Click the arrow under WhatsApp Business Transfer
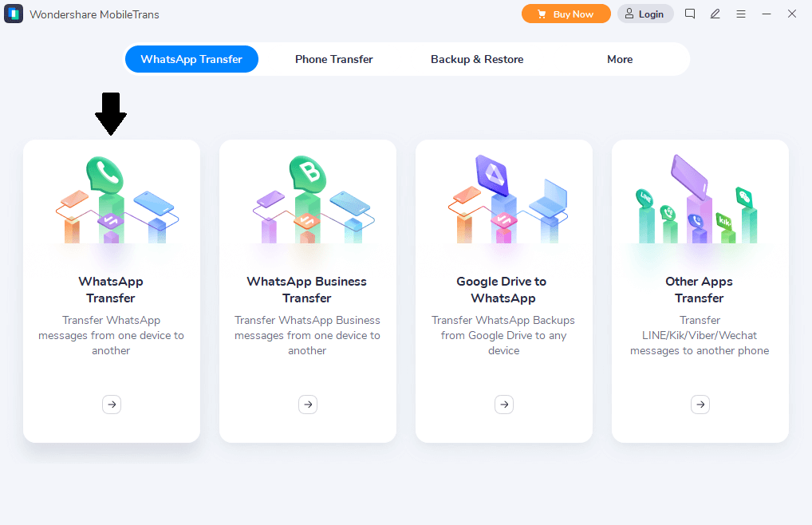Screen dimensions: 812x525 pyautogui.click(x=308, y=405)
